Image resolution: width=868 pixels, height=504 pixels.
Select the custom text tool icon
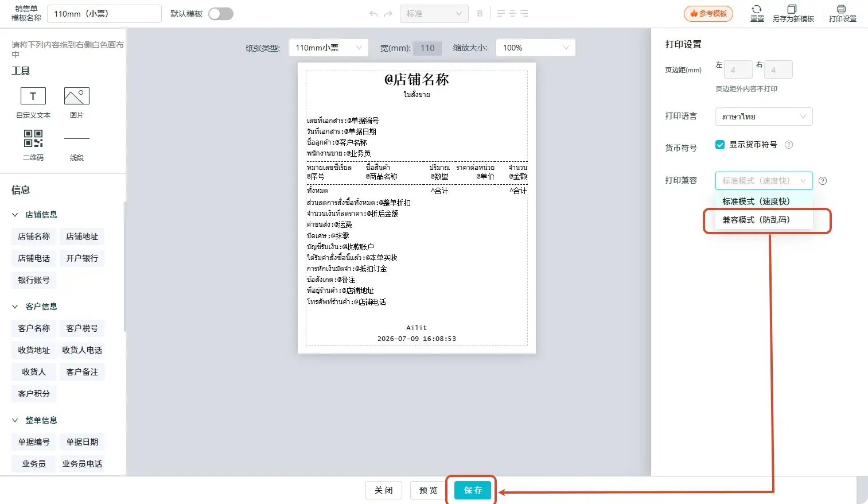pyautogui.click(x=33, y=96)
